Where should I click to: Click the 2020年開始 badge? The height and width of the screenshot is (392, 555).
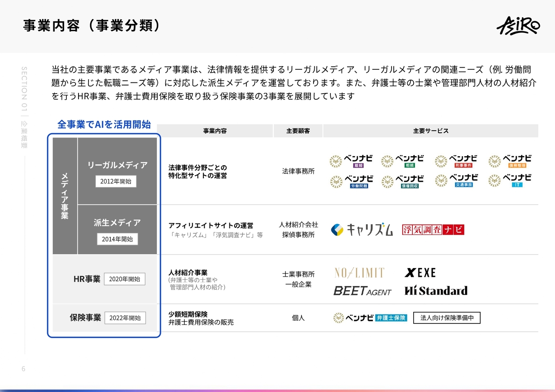pos(124,279)
